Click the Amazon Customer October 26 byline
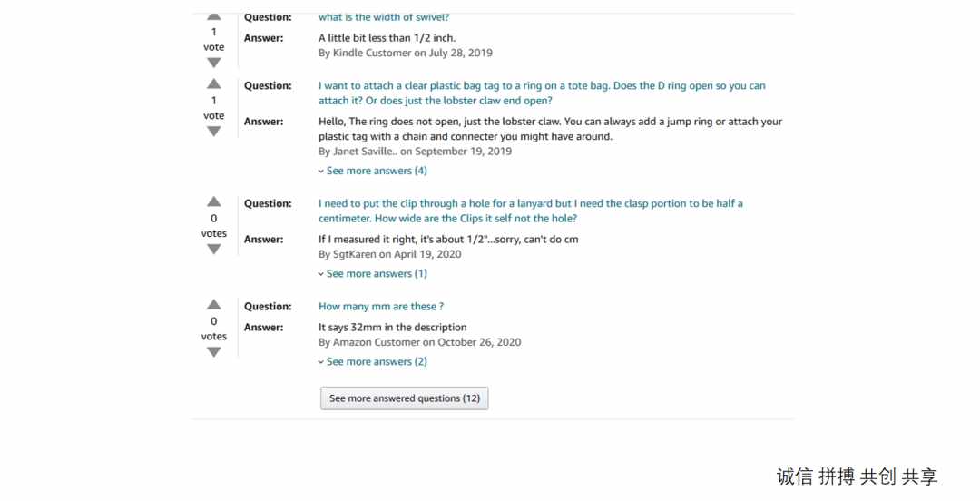This screenshot has height=501, width=980. tap(420, 342)
